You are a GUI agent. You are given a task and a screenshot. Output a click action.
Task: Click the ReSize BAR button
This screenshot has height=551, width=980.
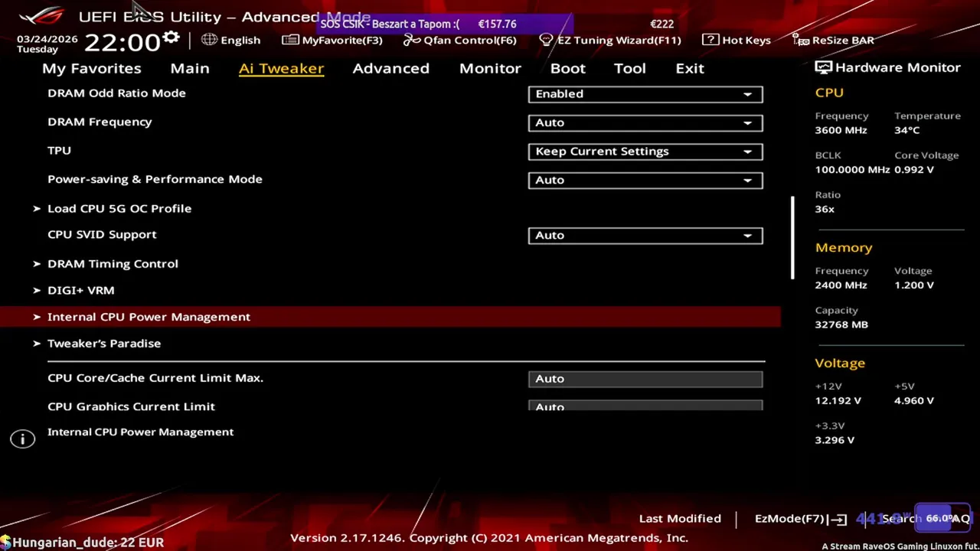pos(833,40)
